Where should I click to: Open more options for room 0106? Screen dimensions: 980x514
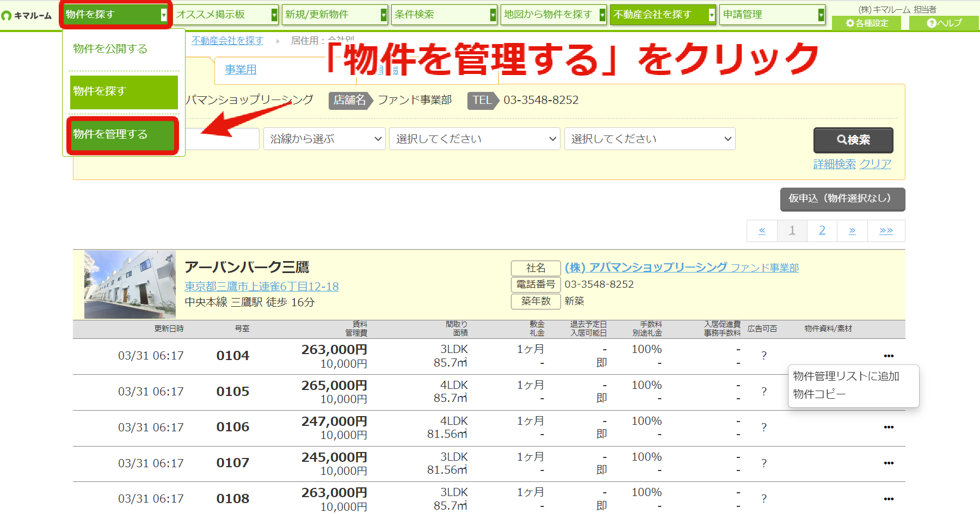(889, 427)
